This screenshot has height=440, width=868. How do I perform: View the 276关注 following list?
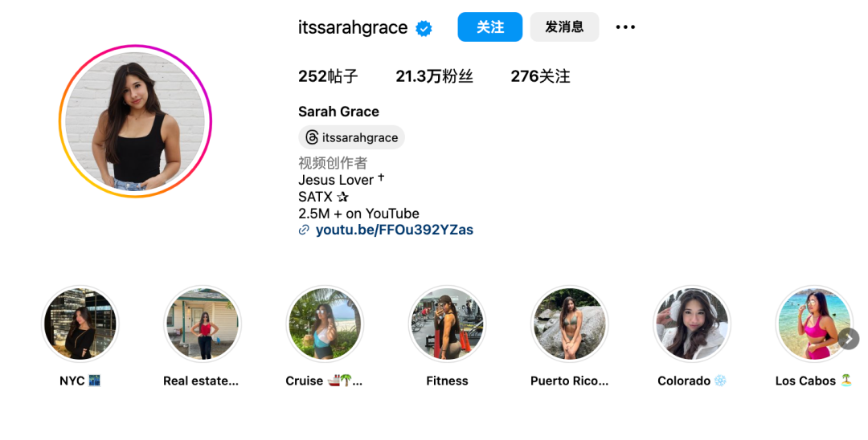(540, 76)
